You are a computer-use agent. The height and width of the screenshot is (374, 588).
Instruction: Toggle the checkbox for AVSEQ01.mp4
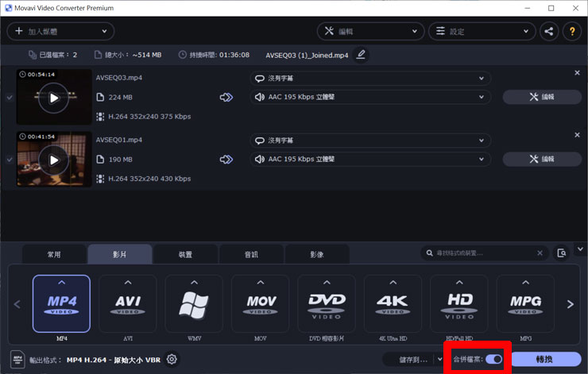(10, 160)
